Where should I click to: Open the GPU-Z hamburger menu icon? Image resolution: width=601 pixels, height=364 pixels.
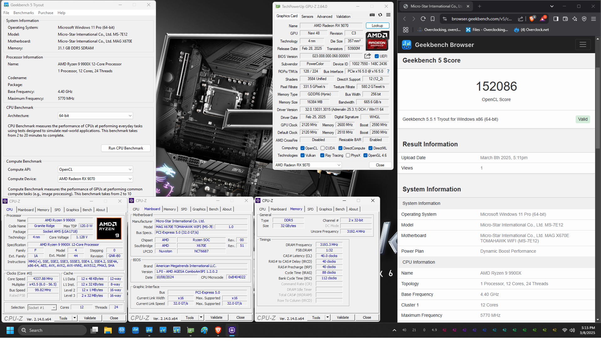coord(388,15)
